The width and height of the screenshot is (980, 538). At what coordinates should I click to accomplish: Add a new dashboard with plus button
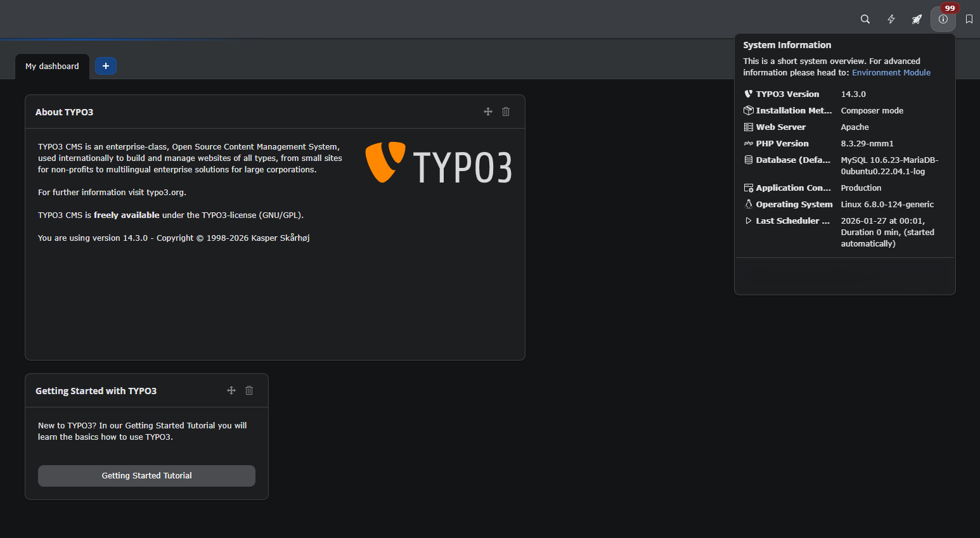[x=106, y=66]
